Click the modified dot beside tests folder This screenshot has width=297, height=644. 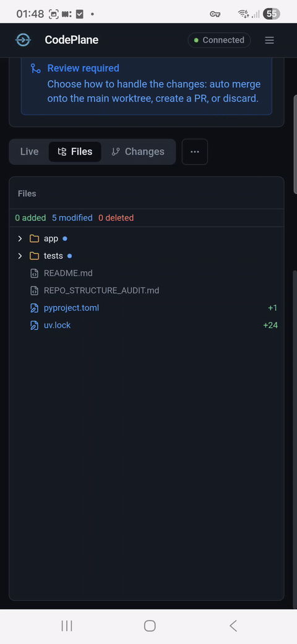tap(69, 256)
